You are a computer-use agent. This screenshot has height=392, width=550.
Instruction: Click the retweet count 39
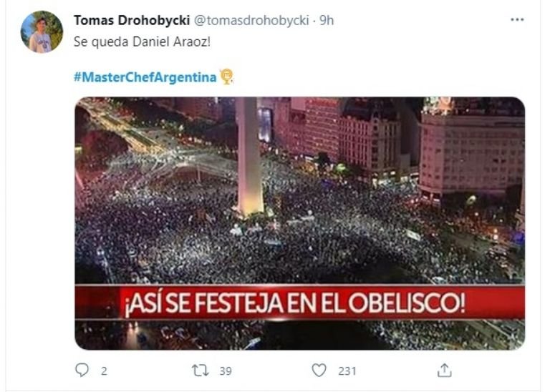tap(226, 371)
